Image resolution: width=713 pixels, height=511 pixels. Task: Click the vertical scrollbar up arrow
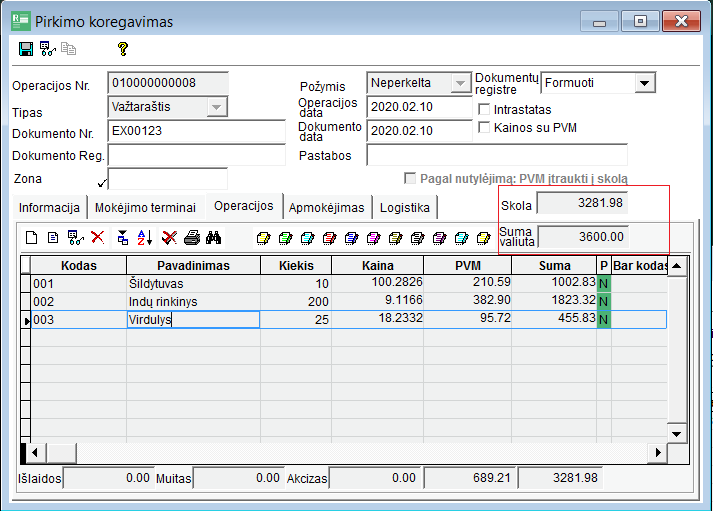pyautogui.click(x=677, y=266)
